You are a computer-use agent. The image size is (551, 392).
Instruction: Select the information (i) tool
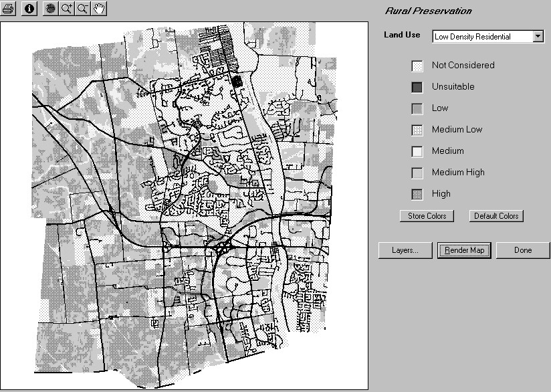coord(29,9)
